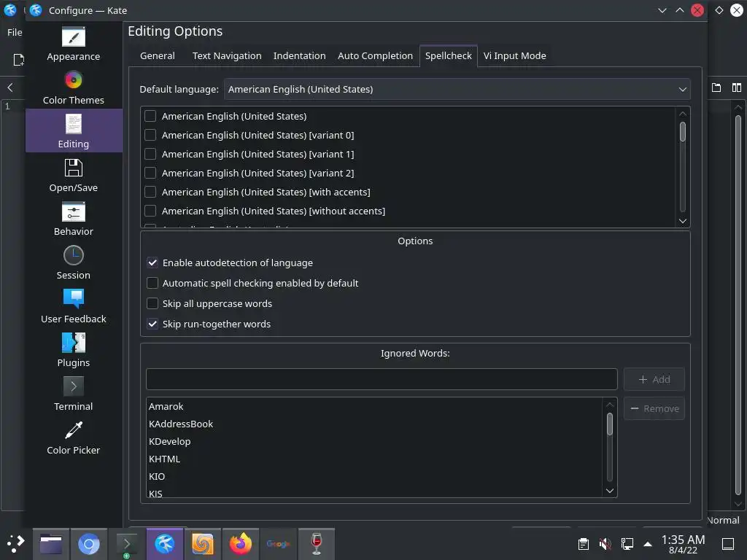The height and width of the screenshot is (560, 747).
Task: Click the Normal mode status label
Action: click(x=723, y=521)
